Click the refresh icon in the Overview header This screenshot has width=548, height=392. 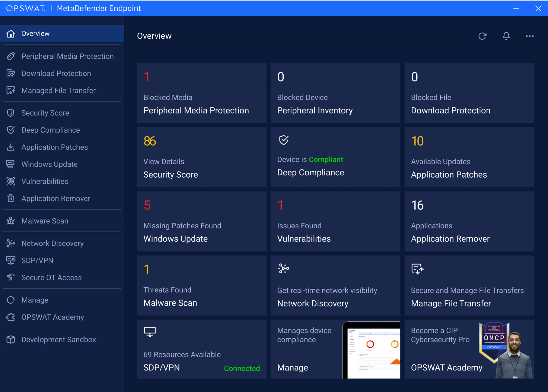(482, 36)
